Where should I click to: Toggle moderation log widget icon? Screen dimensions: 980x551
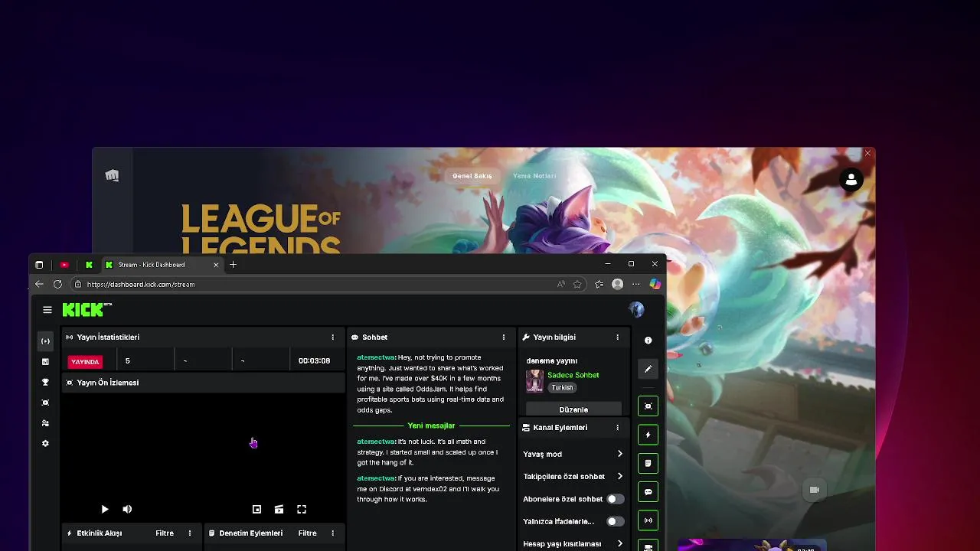click(x=648, y=463)
